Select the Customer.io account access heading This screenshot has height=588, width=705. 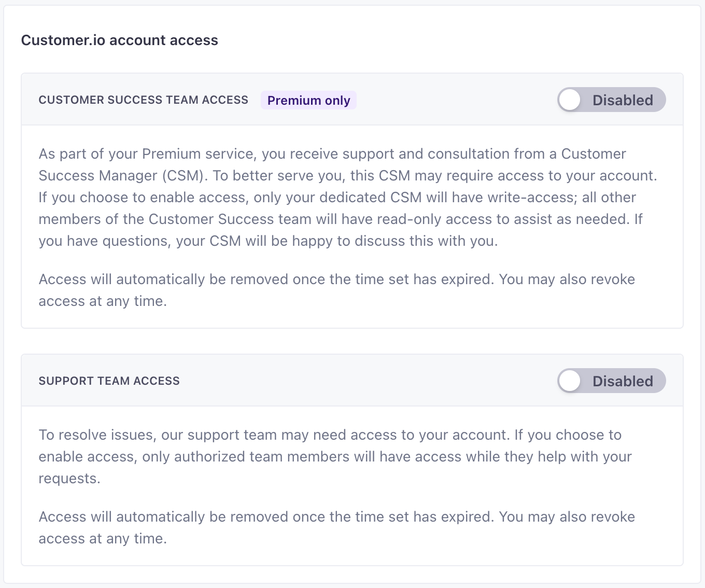coord(119,40)
